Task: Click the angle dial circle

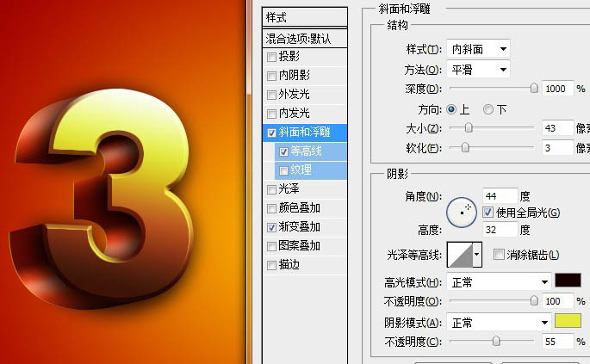Action: (x=461, y=209)
